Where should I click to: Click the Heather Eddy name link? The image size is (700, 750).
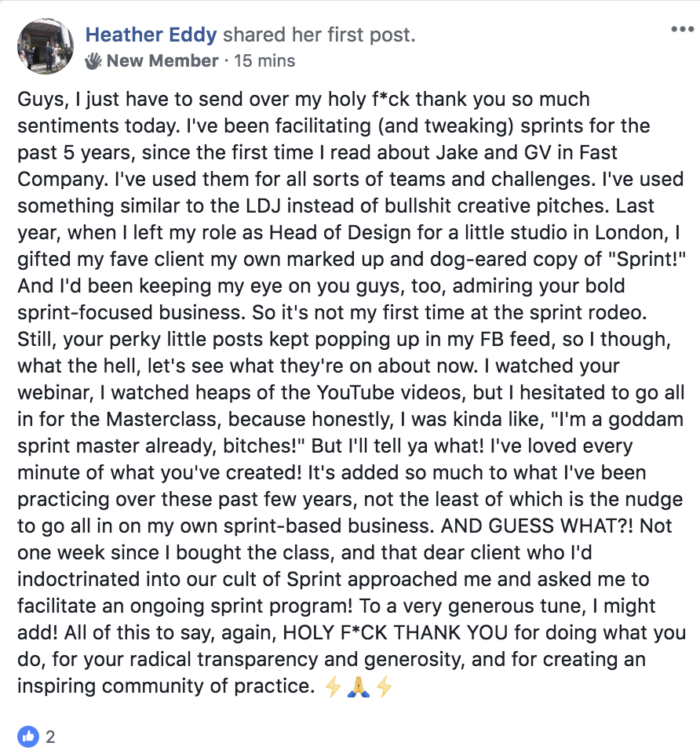[151, 35]
